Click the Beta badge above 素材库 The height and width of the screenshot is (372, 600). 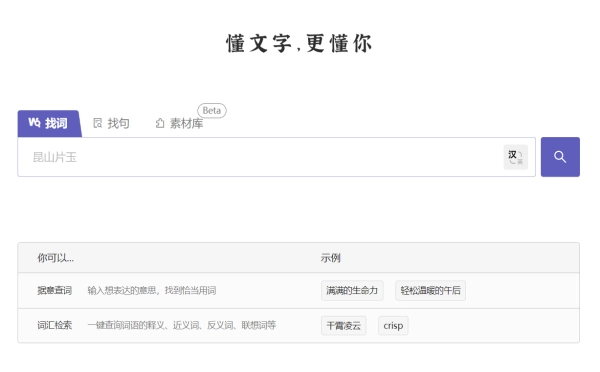[212, 111]
